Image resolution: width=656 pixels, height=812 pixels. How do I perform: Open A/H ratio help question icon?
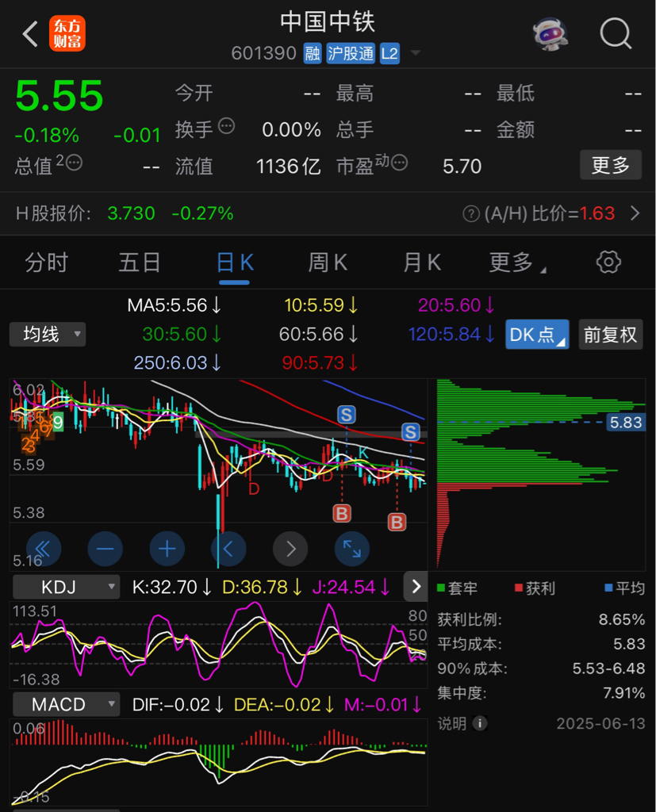[x=471, y=213]
